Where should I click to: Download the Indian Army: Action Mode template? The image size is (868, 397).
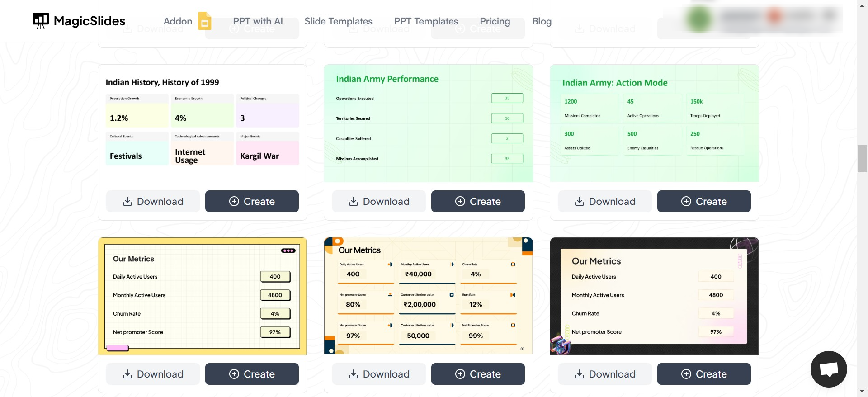[x=605, y=201]
